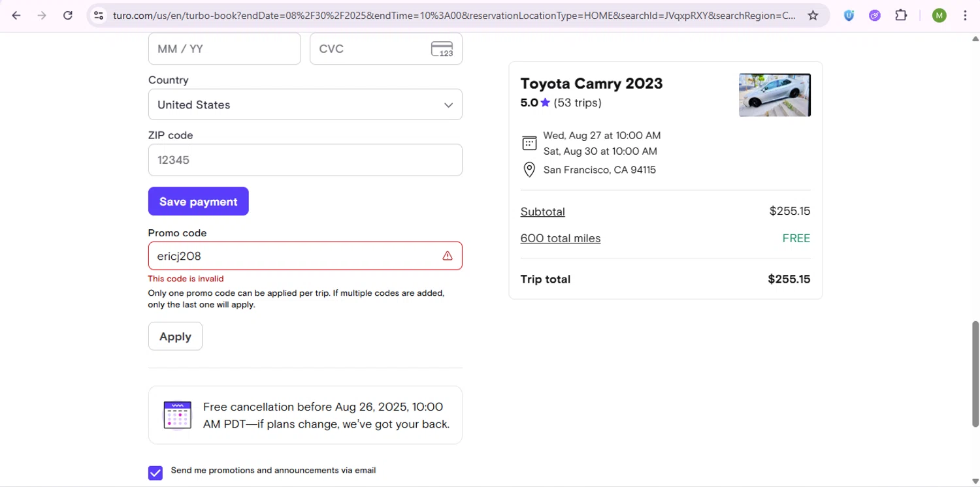Apply the promo code

point(175,336)
